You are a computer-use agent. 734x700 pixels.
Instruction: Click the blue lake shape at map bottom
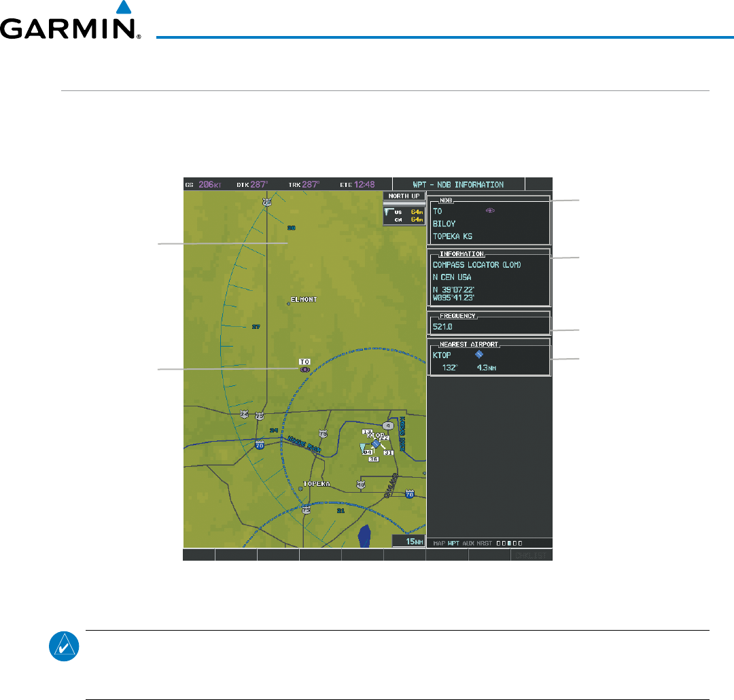click(x=364, y=536)
